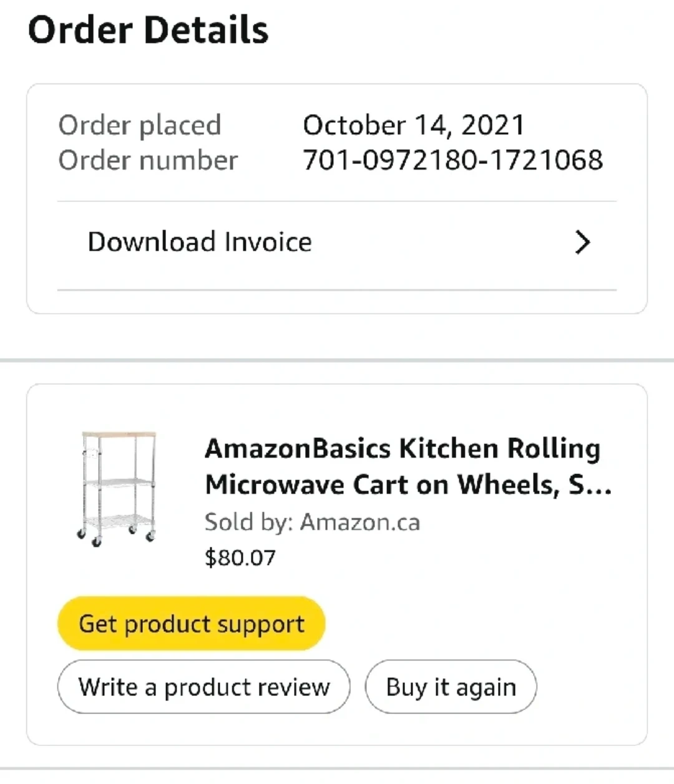Click the Order Details page heading

coord(148,30)
